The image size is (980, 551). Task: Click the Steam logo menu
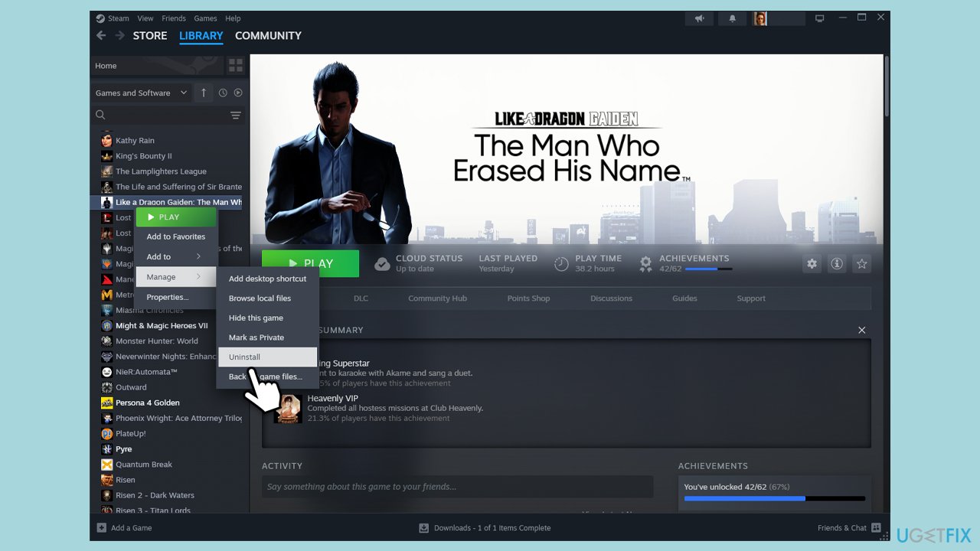[100, 18]
